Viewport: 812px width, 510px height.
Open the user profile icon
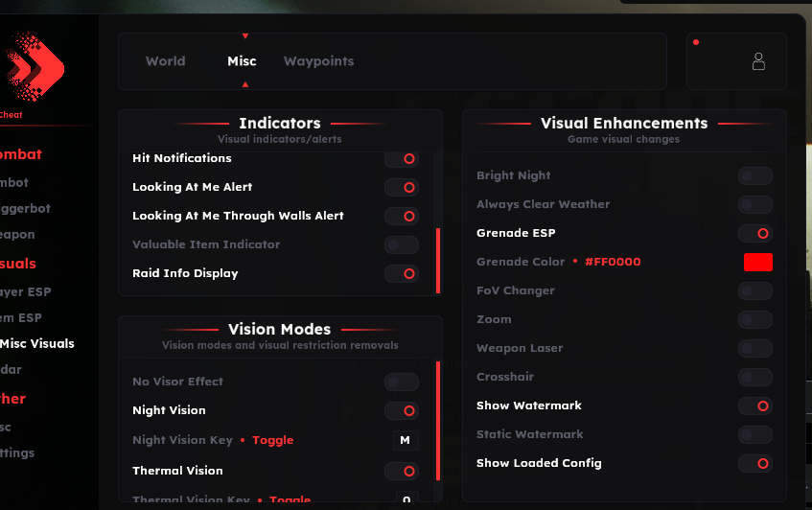(x=758, y=62)
